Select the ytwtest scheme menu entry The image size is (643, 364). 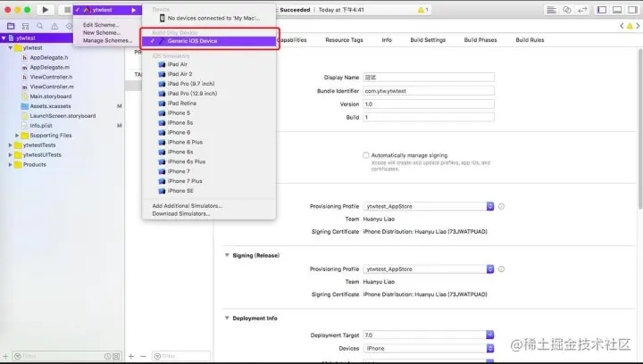(106, 10)
